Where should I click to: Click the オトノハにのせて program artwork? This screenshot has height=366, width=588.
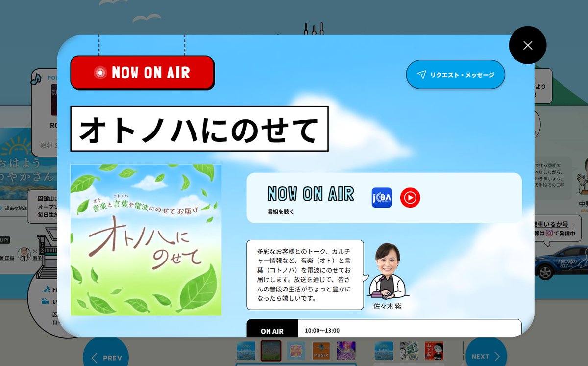[146, 240]
